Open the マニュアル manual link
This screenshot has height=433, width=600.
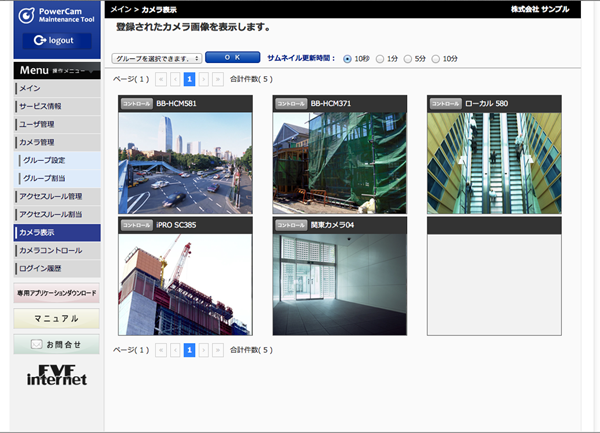(x=56, y=319)
